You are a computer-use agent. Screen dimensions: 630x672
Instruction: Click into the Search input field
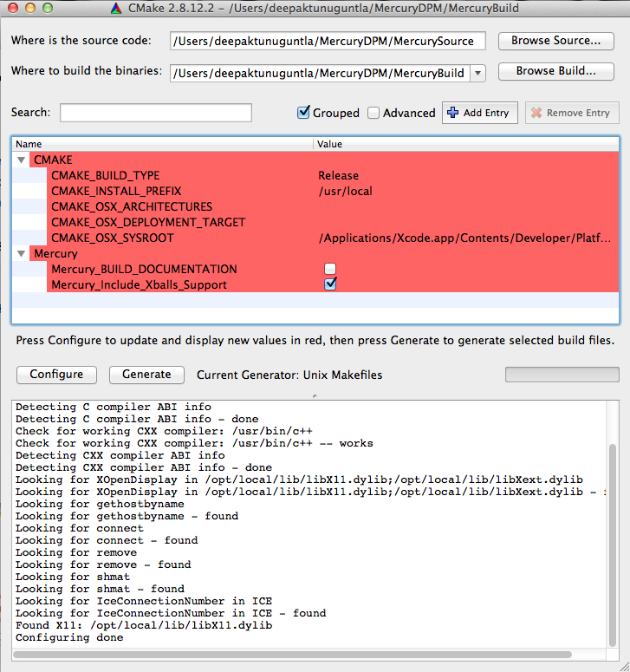[x=156, y=113]
